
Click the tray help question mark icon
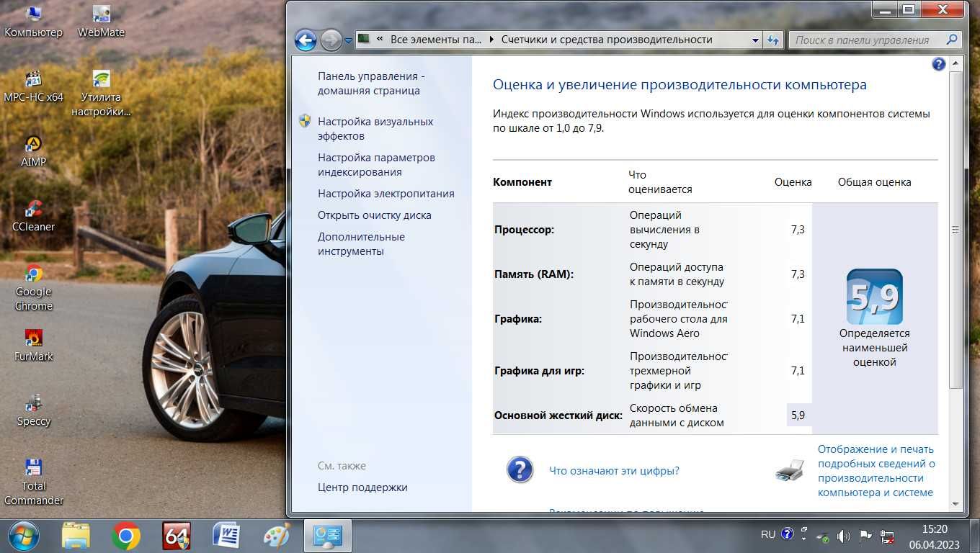(787, 535)
